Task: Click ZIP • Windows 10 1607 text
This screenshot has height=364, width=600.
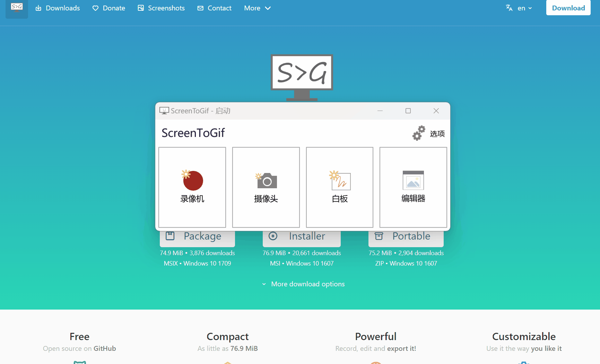Action: coord(406,263)
